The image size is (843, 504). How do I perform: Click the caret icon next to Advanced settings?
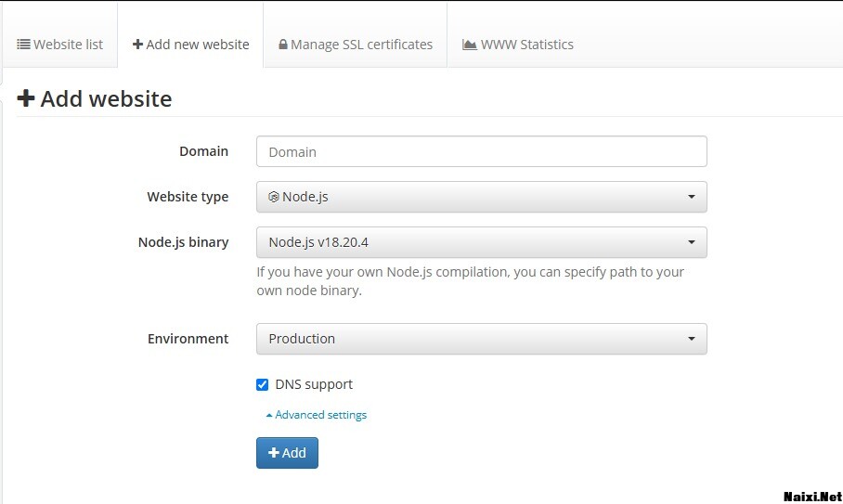coord(269,416)
